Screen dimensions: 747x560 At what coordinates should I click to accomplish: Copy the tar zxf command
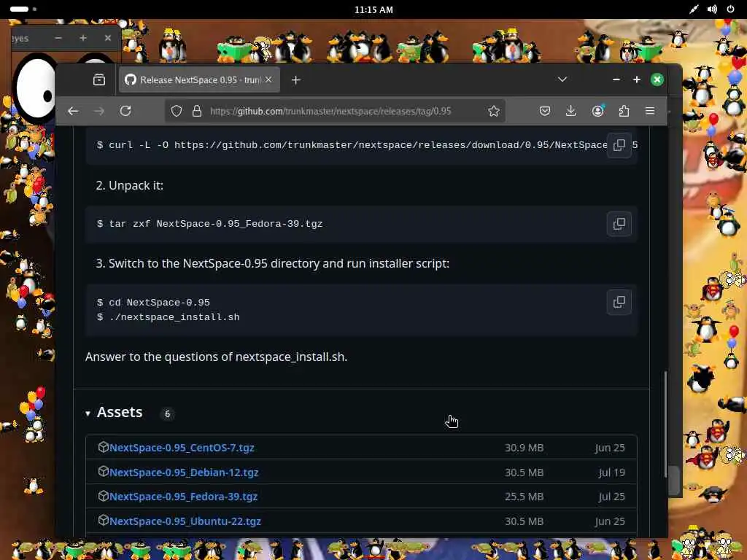click(x=619, y=223)
